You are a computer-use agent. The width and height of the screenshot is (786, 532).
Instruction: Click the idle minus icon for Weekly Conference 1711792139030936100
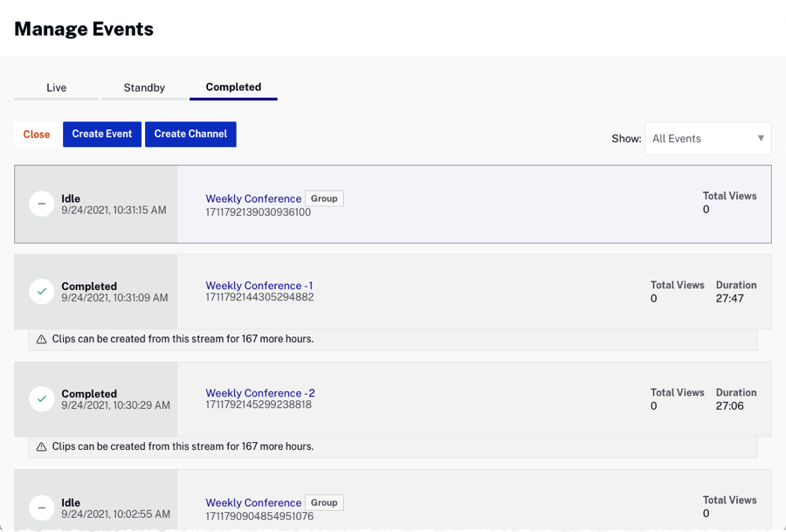point(42,204)
